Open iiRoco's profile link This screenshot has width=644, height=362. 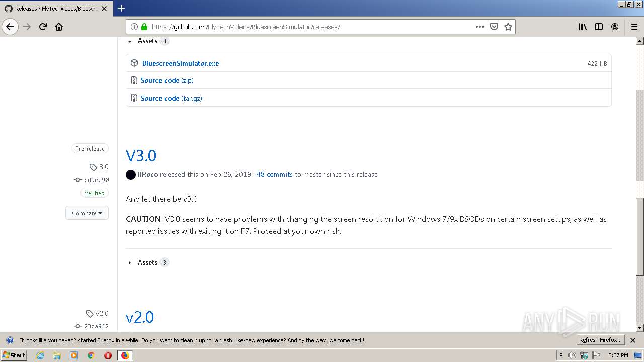pos(148,174)
